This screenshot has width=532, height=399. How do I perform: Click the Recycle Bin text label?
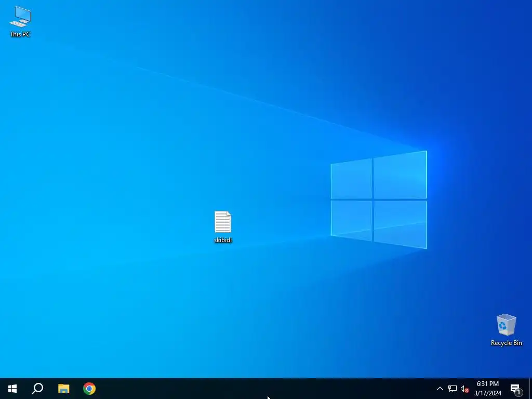[x=506, y=343]
